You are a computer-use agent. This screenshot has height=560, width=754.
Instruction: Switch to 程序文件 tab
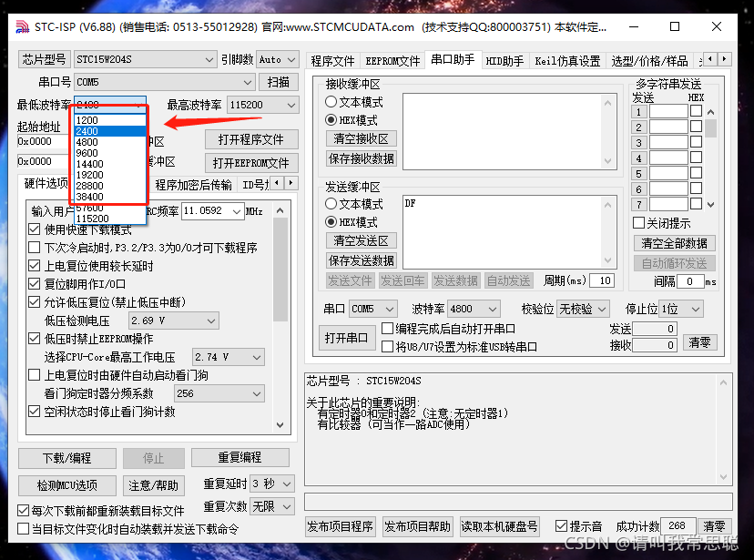[332, 61]
